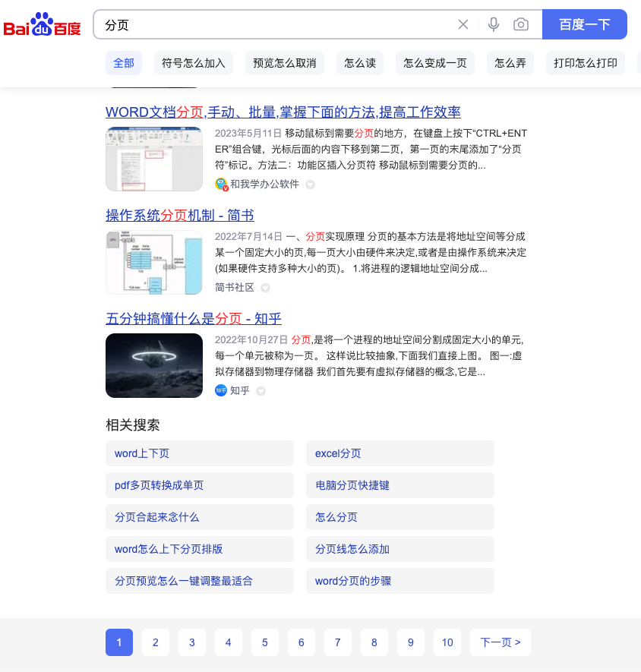Select the 怎么读 filter tab
The image size is (641, 672).
tap(360, 63)
